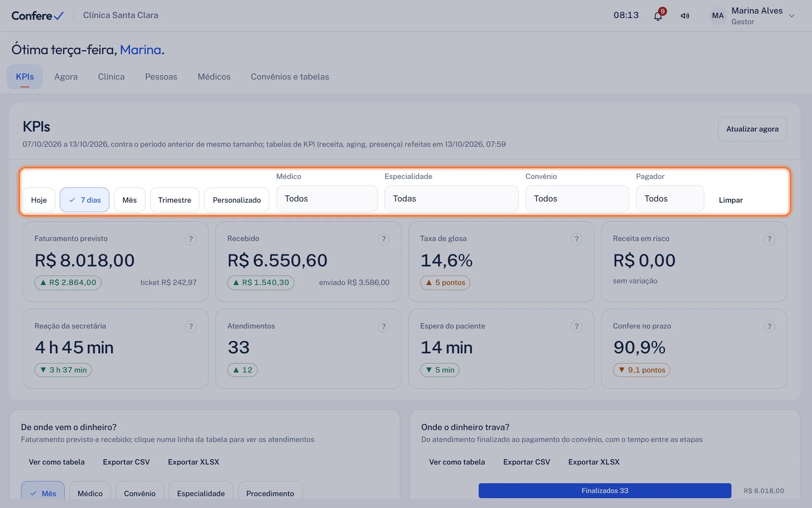The image size is (812, 508).
Task: Expand the Marina Alves user menu chevron
Action: pyautogui.click(x=792, y=16)
